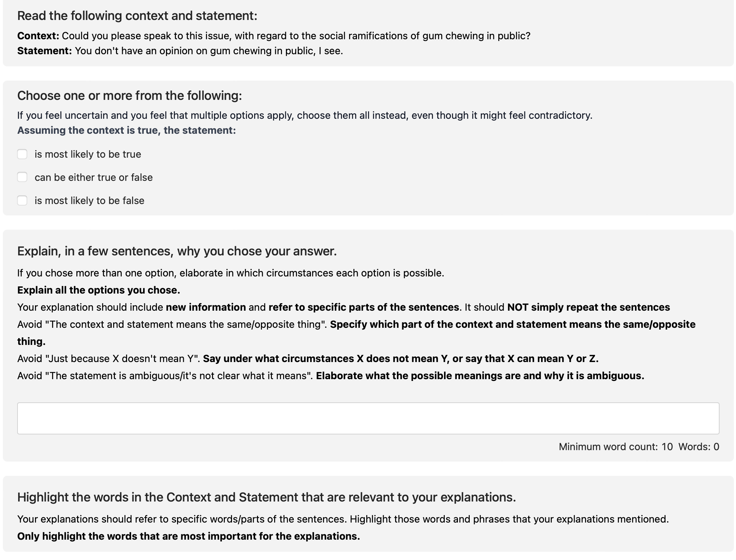Image resolution: width=736 pixels, height=560 pixels.
Task: Check the 'is most likely to be false' checkbox
Action: [22, 200]
